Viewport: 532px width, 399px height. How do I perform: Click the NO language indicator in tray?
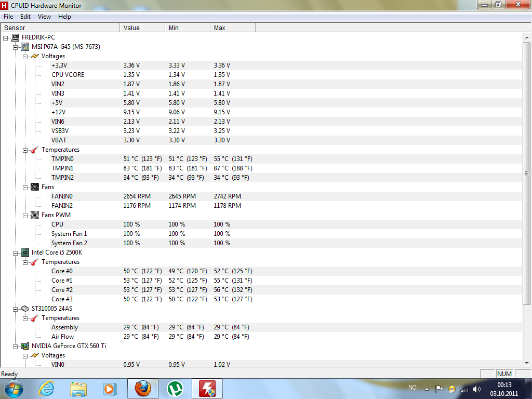click(412, 388)
